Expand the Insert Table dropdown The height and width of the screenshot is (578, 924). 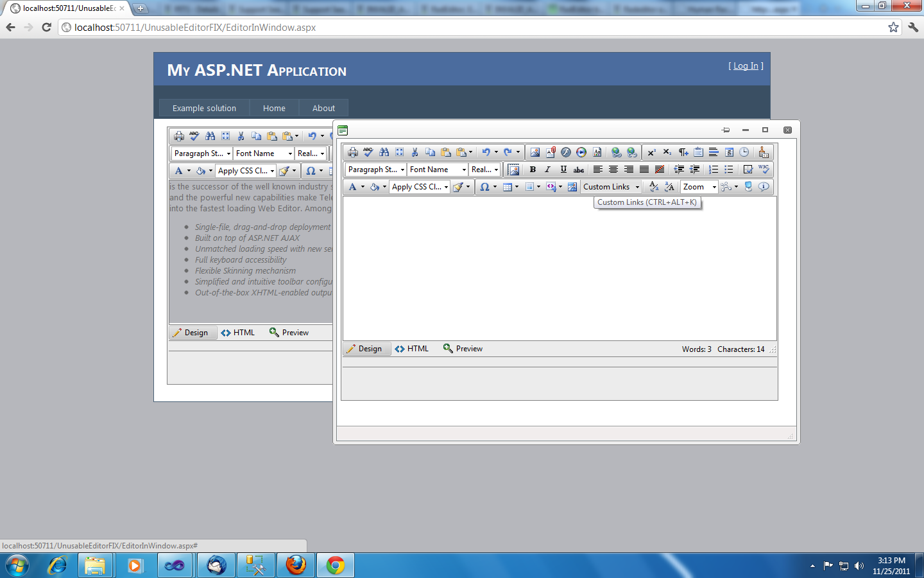517,187
